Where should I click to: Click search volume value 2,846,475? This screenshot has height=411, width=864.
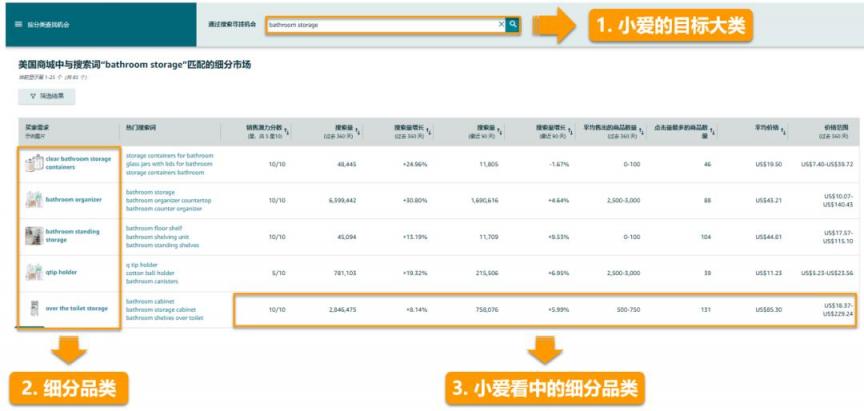[342, 310]
